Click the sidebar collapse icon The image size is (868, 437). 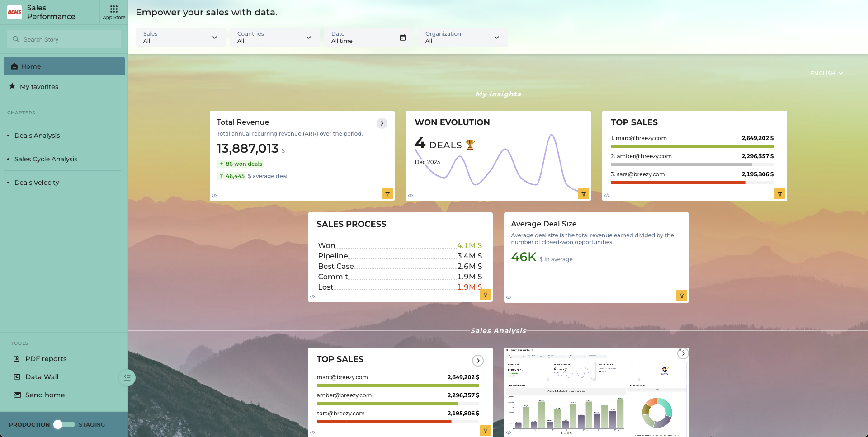tap(127, 378)
